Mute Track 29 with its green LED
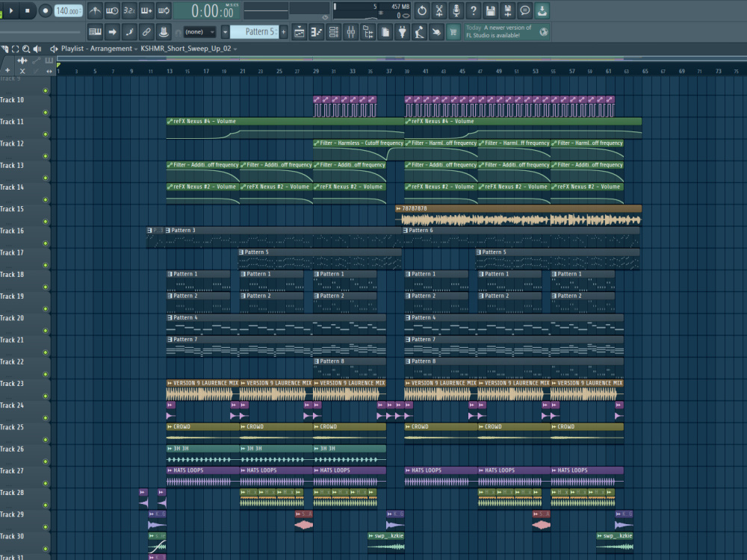Image resolution: width=747 pixels, height=560 pixels. coord(46,527)
